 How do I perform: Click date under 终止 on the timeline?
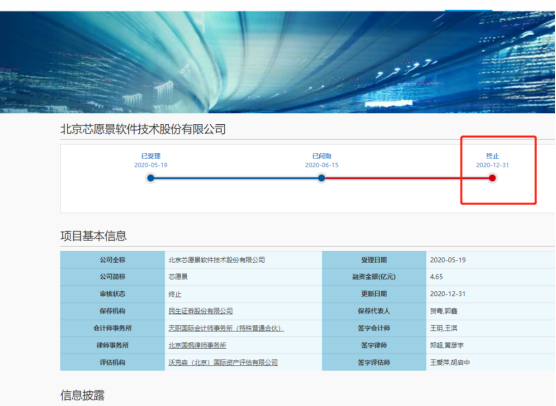coord(492,165)
